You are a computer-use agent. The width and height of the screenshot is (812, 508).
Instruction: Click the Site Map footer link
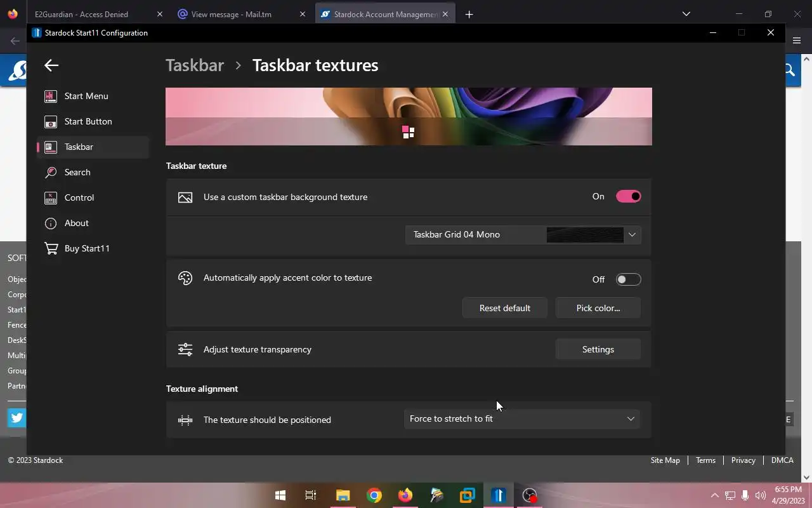[x=665, y=460]
